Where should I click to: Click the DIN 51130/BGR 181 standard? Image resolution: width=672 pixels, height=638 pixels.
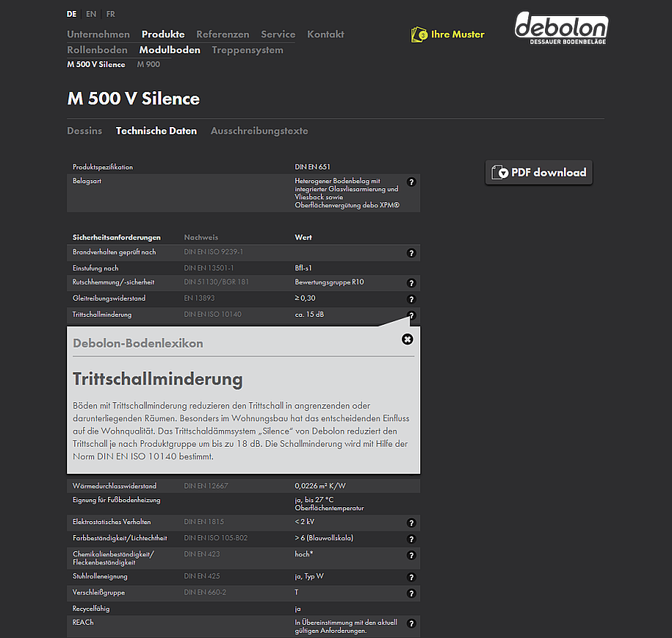217,282
